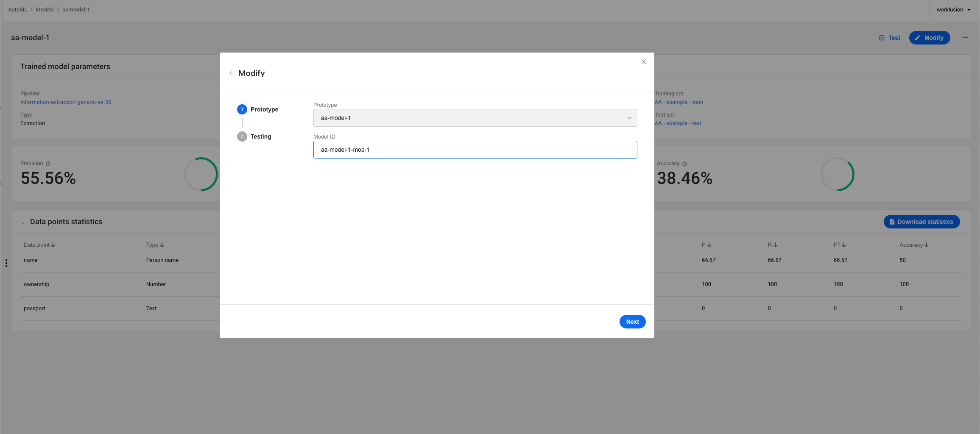Open information-extraction-generic-se-30 pipeline link

(x=66, y=102)
